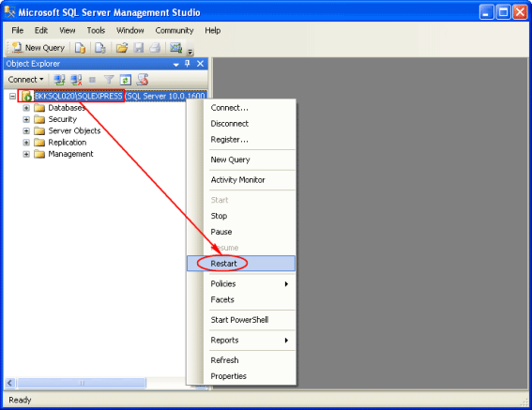
Task: Open the View menu
Action: [68, 31]
